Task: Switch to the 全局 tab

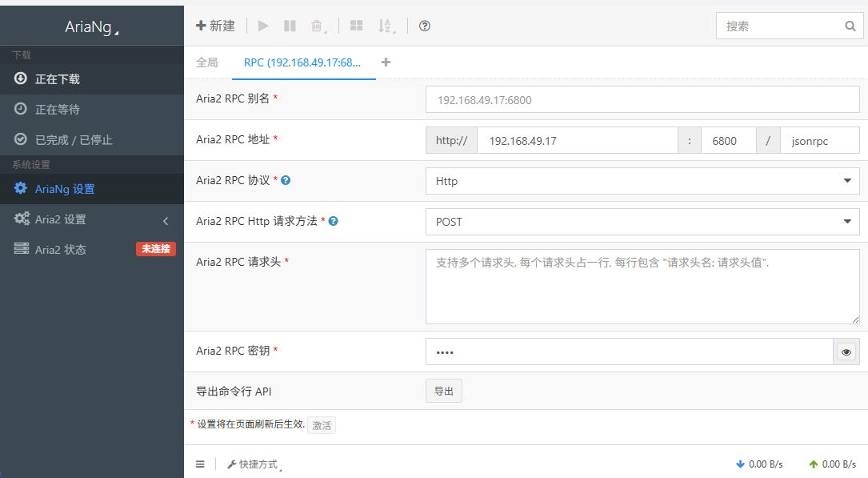Action: click(x=207, y=62)
